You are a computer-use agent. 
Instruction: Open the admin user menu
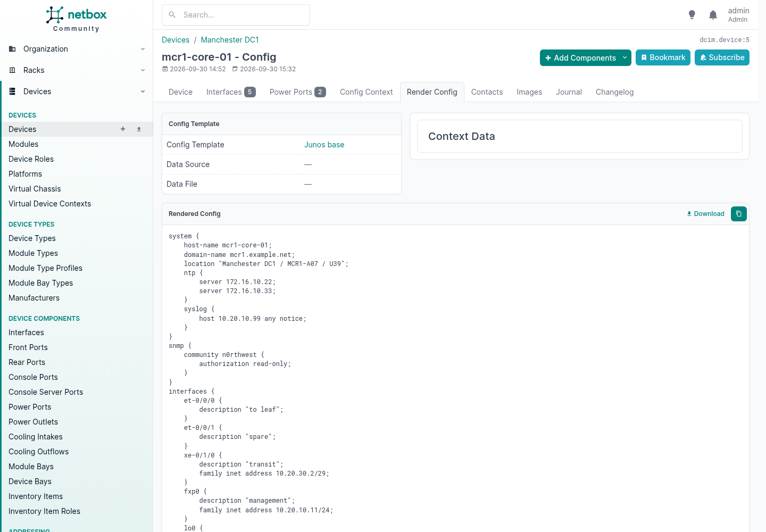point(738,15)
